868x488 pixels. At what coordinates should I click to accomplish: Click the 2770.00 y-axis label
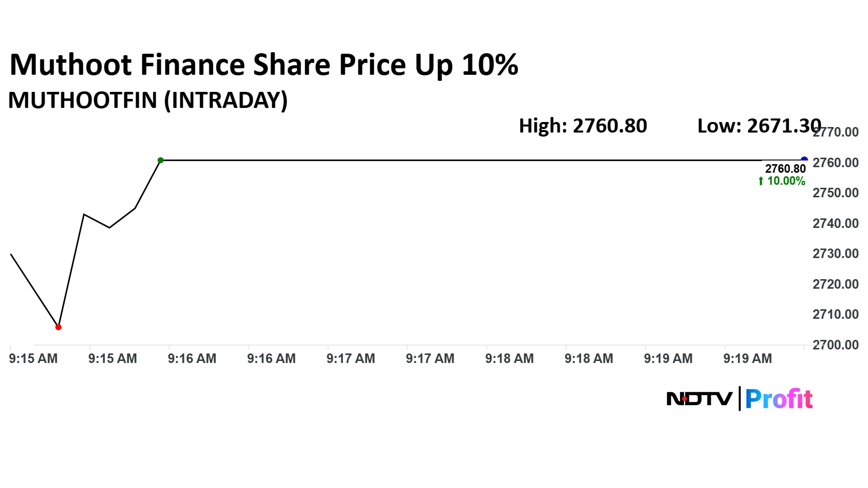click(836, 133)
